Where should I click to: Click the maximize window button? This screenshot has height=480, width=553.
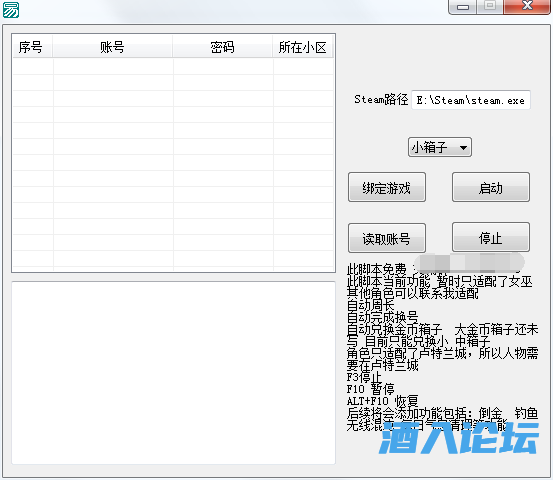pos(490,6)
